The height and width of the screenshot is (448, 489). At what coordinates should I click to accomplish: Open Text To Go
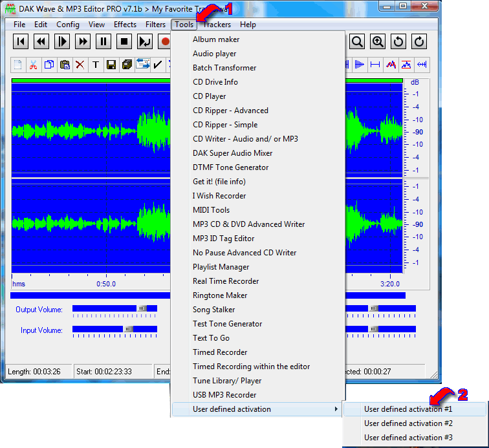259,338
